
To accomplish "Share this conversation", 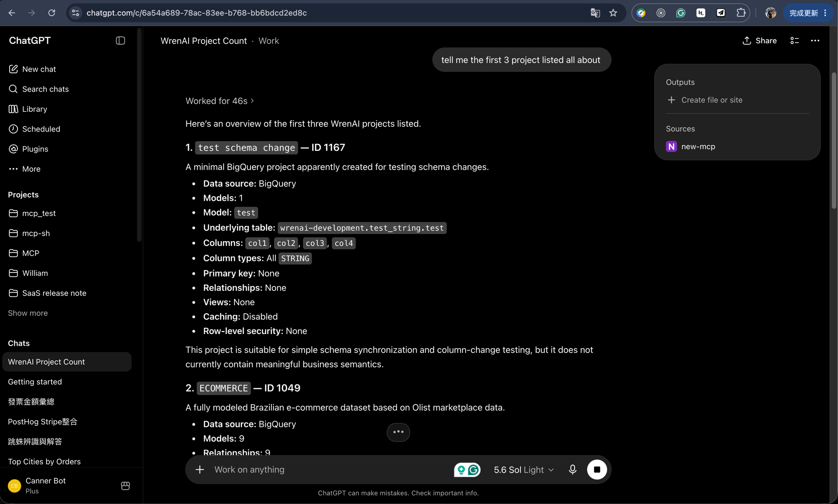I will 759,41.
